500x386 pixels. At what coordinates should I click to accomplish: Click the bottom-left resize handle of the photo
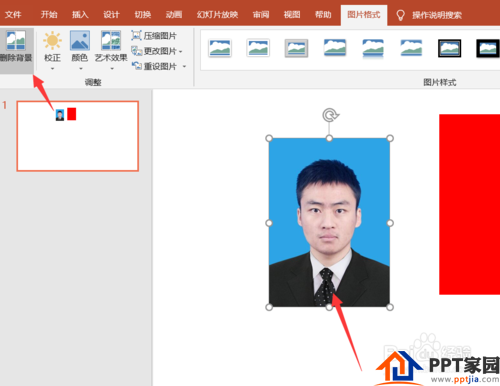point(269,307)
